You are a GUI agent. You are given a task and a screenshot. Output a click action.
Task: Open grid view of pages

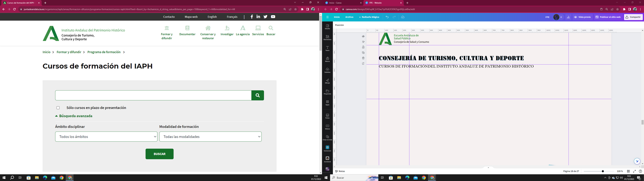[x=628, y=171]
